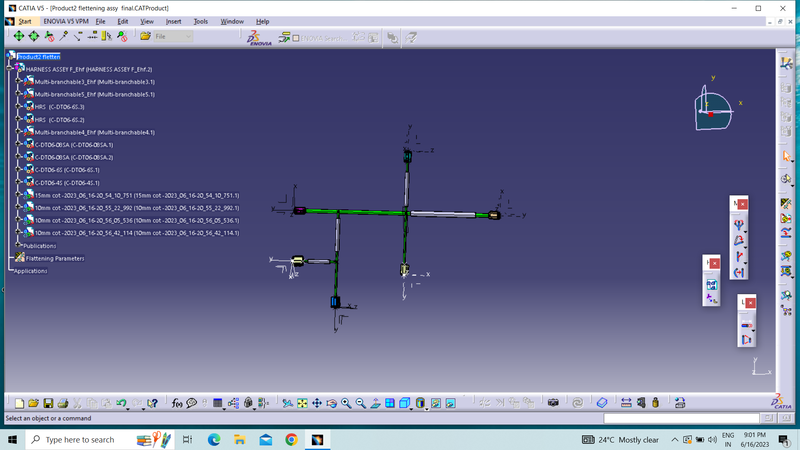
Task: Open the Edit menu
Action: click(123, 21)
